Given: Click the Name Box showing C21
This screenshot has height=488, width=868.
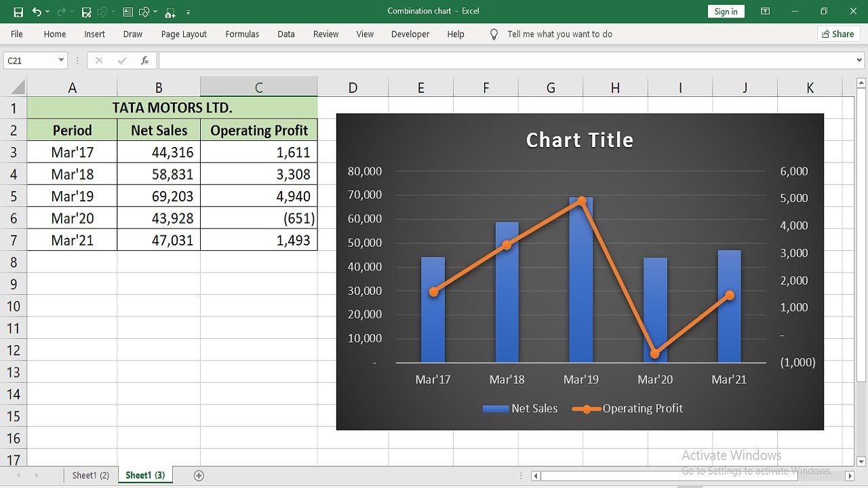Looking at the screenshot, I should 29,60.
